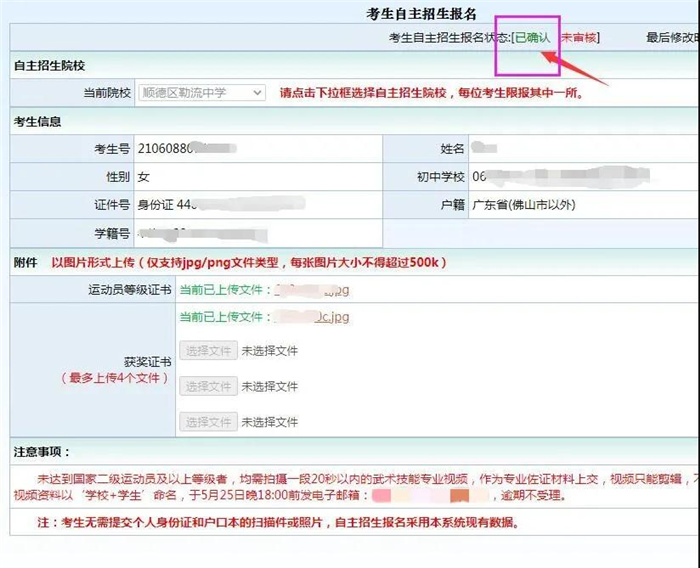Click the 户籍 value 广东省(佛山市以外)
The width and height of the screenshot is (700, 568).
pyautogui.click(x=524, y=205)
